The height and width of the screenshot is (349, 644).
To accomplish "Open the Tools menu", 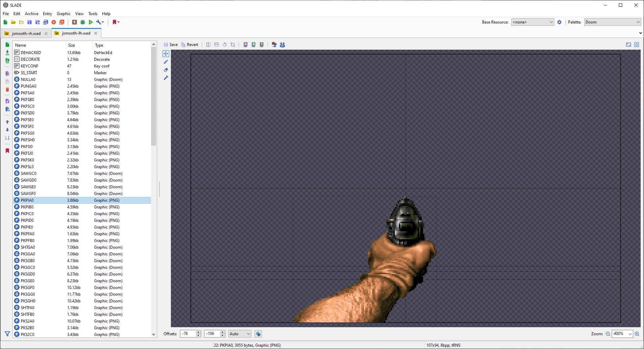I will point(93,14).
